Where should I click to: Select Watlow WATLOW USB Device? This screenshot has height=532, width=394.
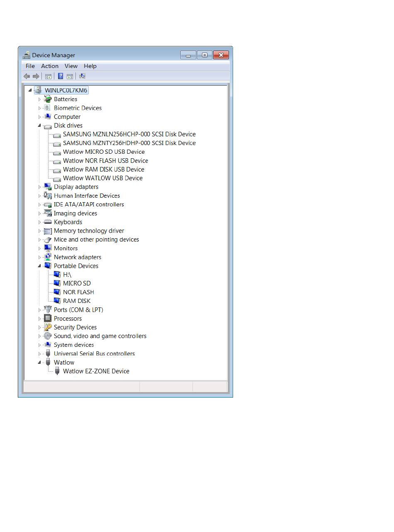tap(103, 178)
